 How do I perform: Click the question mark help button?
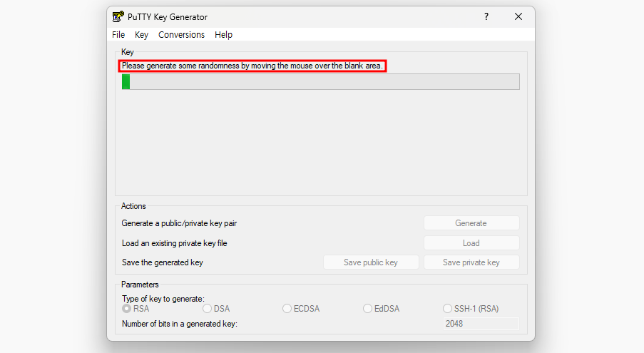(x=486, y=16)
